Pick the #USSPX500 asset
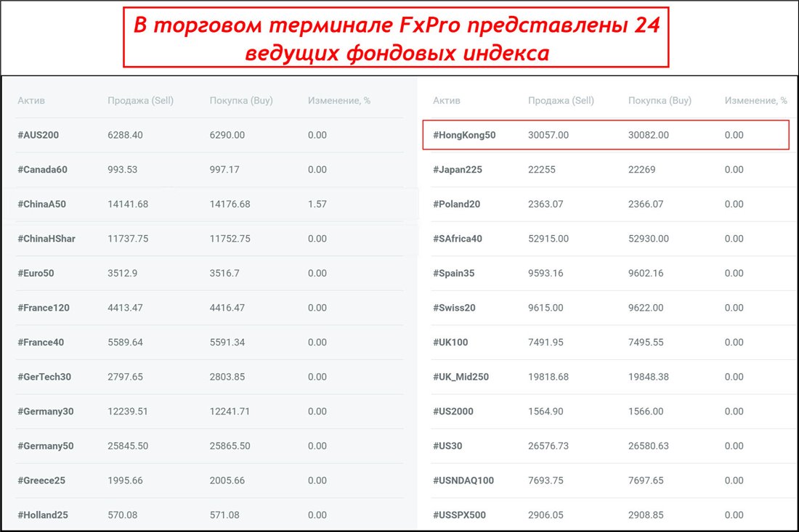Viewport: 799px width, 532px height. tap(459, 515)
